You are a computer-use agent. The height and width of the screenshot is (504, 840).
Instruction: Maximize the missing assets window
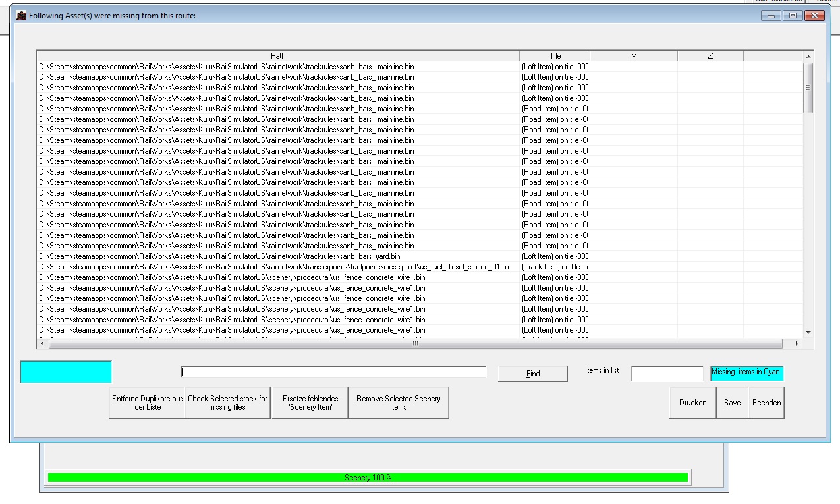792,15
